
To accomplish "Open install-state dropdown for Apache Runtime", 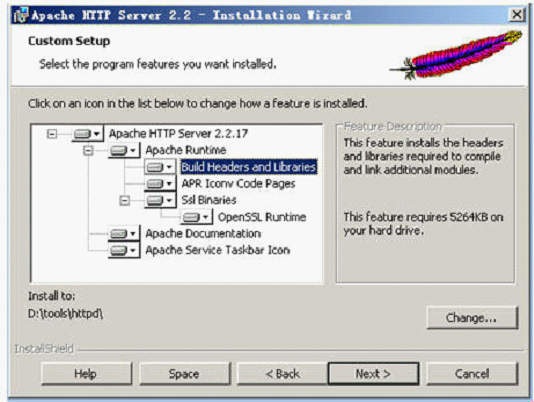I will [x=124, y=150].
